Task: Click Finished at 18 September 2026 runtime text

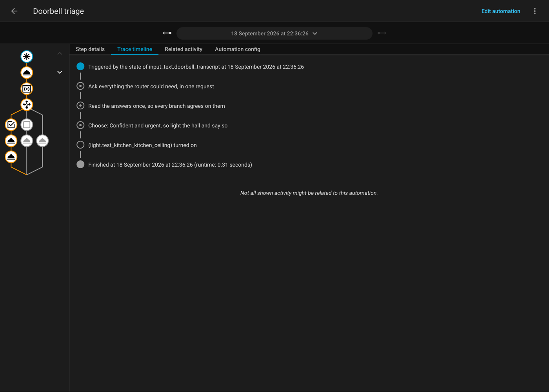Action: (x=170, y=165)
